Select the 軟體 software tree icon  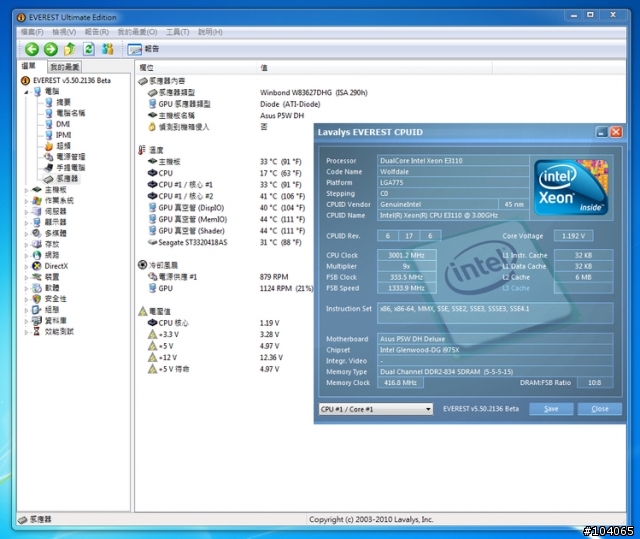pyautogui.click(x=37, y=288)
